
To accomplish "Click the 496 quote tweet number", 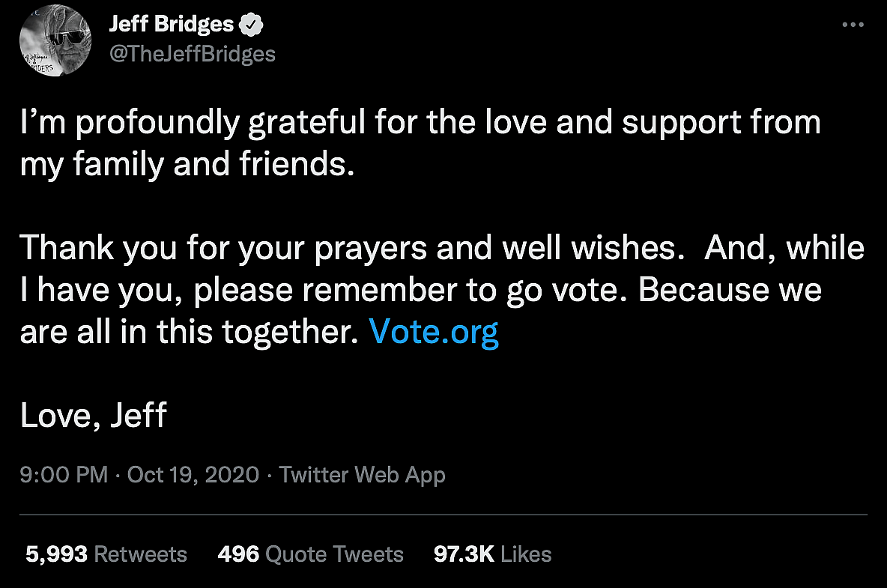I will click(x=238, y=554).
